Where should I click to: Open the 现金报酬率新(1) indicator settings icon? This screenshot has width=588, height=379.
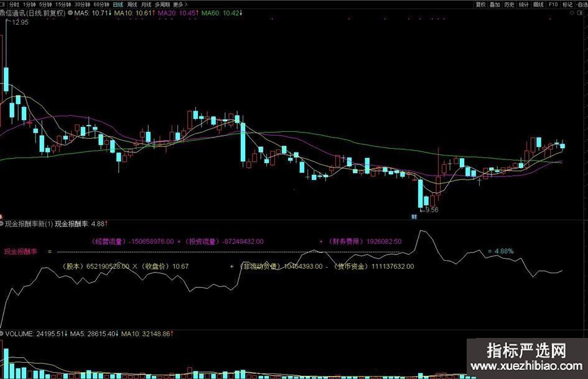[2, 223]
